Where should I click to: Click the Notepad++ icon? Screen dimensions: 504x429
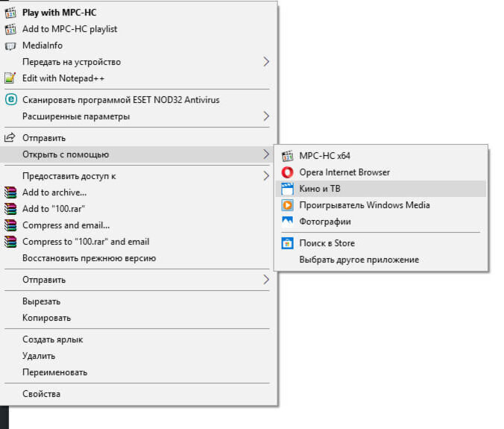click(10, 78)
